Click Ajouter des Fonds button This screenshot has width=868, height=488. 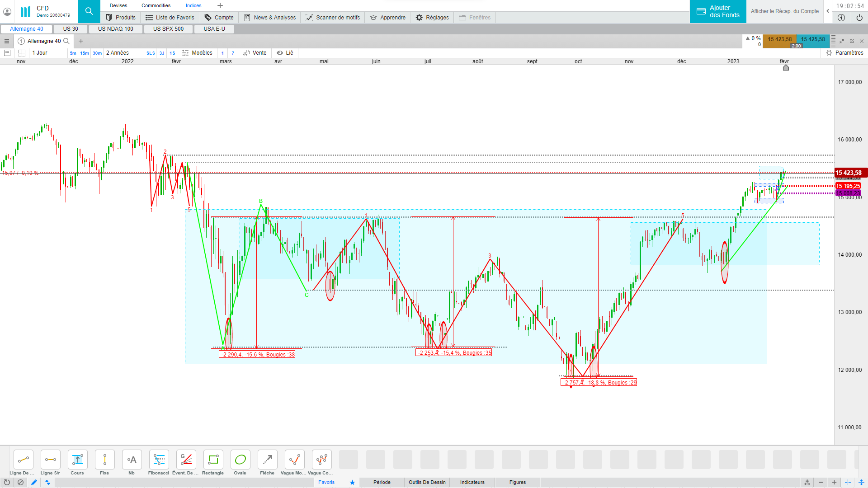click(x=718, y=11)
